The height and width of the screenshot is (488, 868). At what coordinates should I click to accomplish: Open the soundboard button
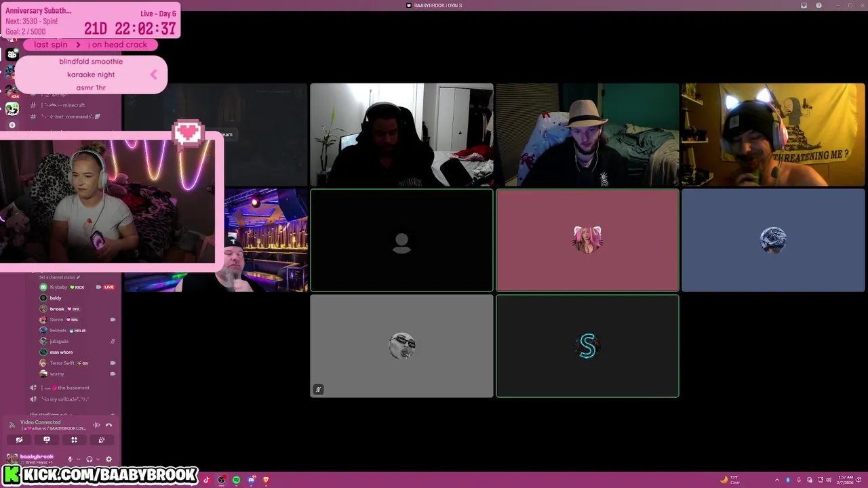[102, 440]
